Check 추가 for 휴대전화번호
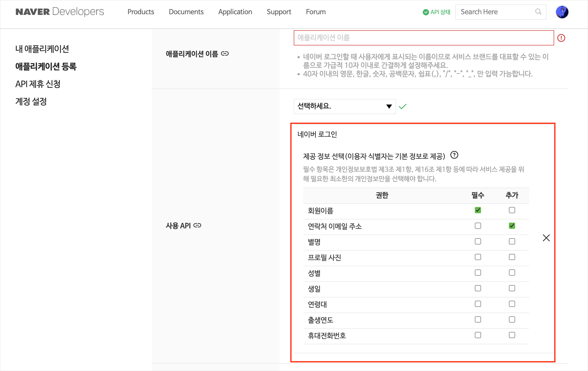The height and width of the screenshot is (371, 588). tap(512, 335)
